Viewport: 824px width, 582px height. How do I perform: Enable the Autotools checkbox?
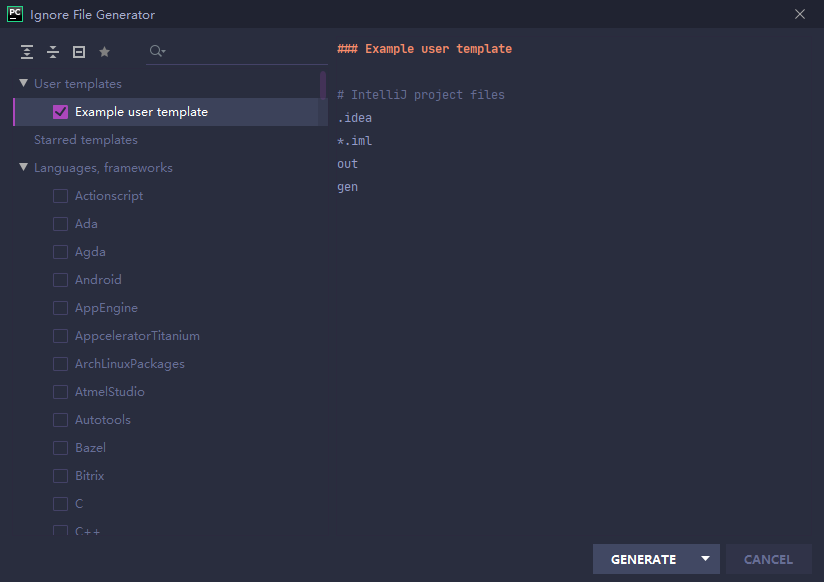[x=60, y=420]
